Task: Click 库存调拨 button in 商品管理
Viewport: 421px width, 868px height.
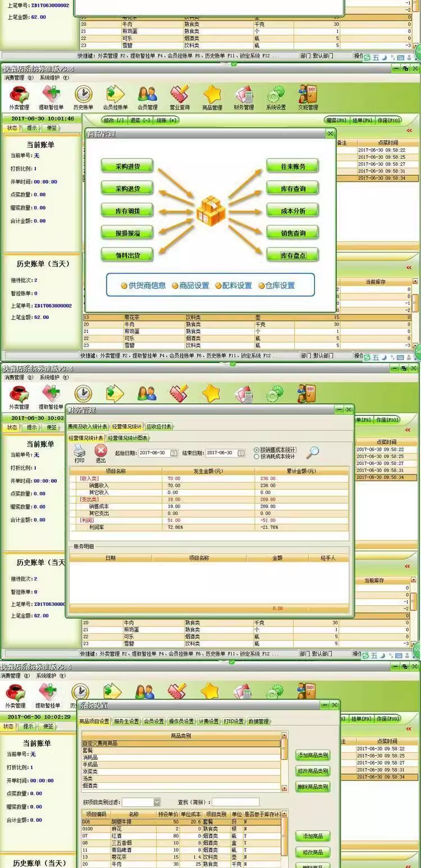Action: [127, 211]
